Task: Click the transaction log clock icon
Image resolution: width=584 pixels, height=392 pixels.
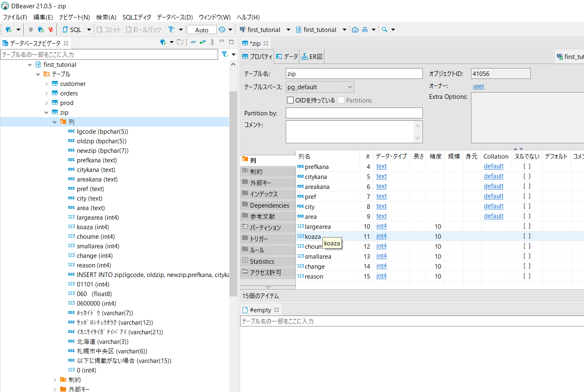Action: 222,29
